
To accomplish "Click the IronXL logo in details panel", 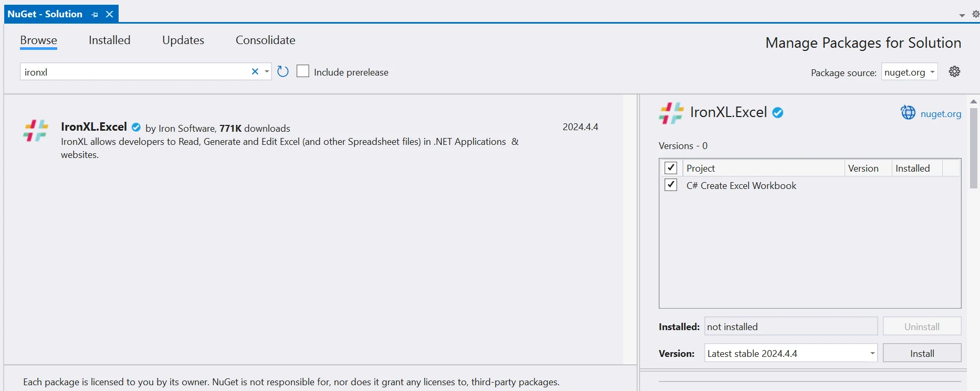I will coord(671,113).
